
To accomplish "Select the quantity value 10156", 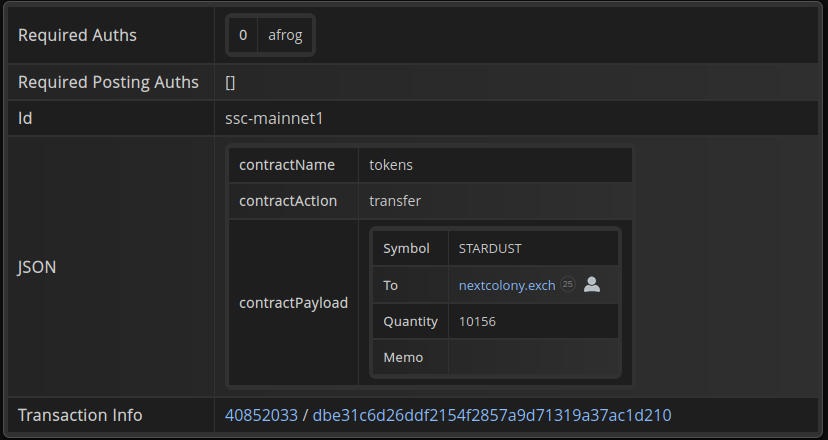I will click(477, 321).
